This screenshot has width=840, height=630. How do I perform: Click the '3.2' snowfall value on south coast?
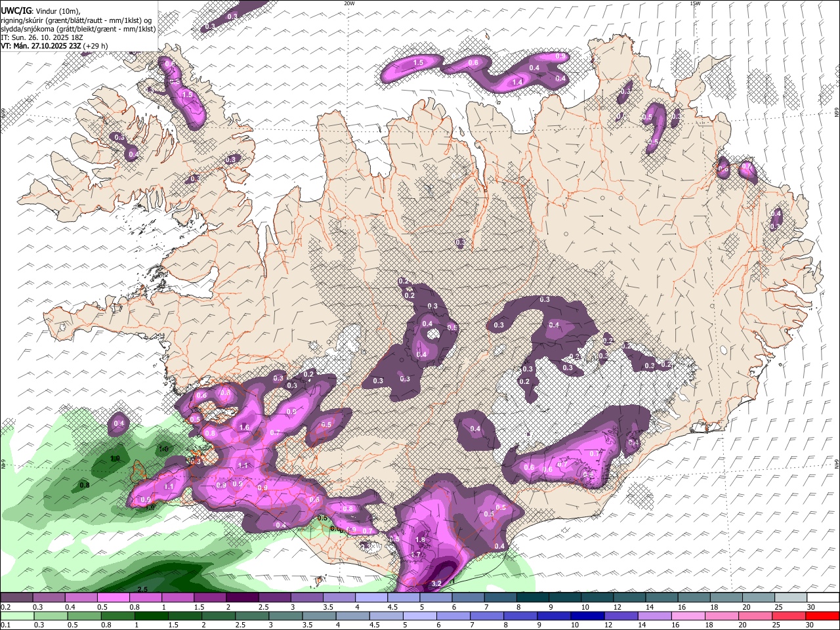(437, 583)
